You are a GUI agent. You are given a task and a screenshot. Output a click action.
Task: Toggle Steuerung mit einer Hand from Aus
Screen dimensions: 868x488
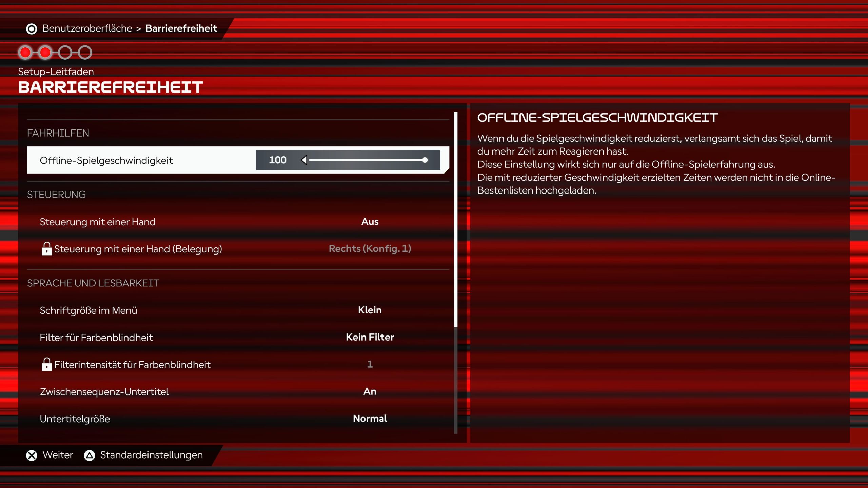pyautogui.click(x=370, y=222)
